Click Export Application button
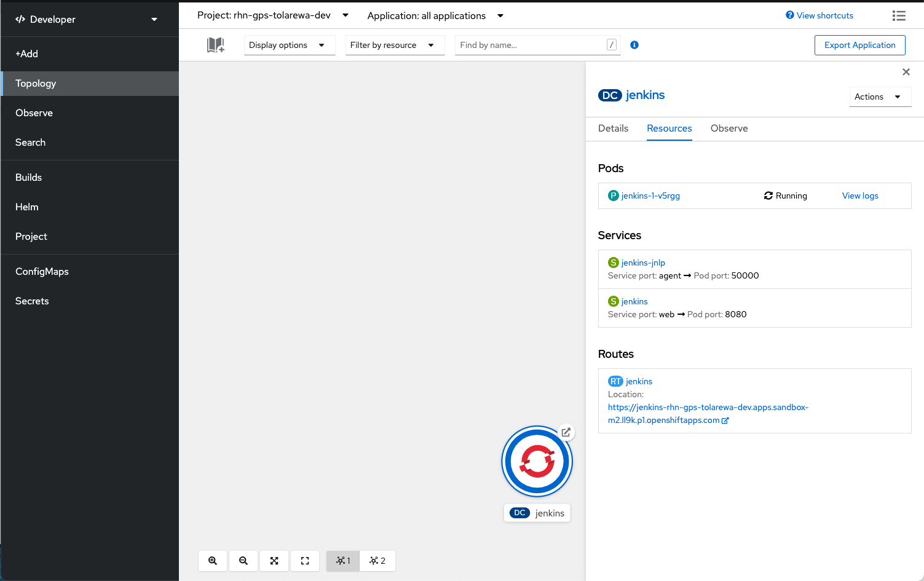 point(859,45)
